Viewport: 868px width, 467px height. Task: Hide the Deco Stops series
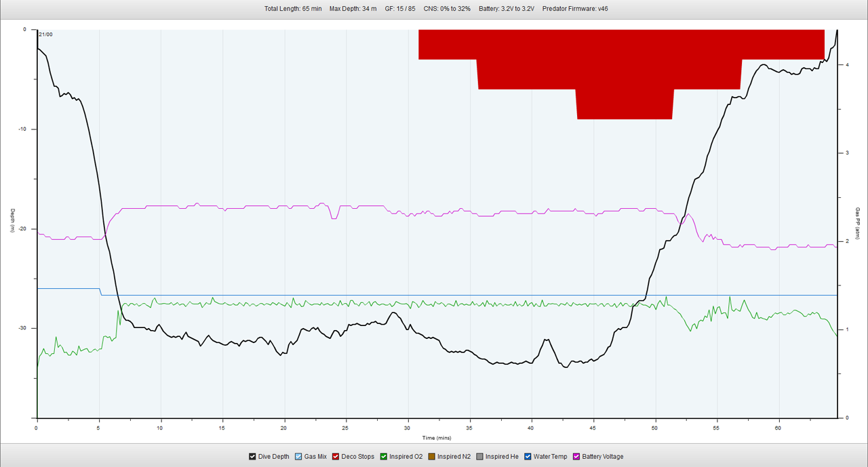coord(337,457)
